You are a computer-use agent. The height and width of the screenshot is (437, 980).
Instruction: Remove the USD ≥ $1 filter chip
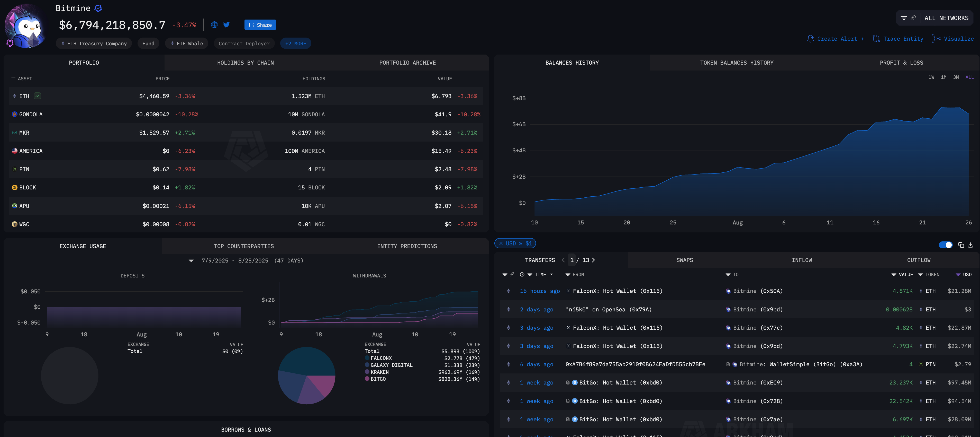click(501, 243)
